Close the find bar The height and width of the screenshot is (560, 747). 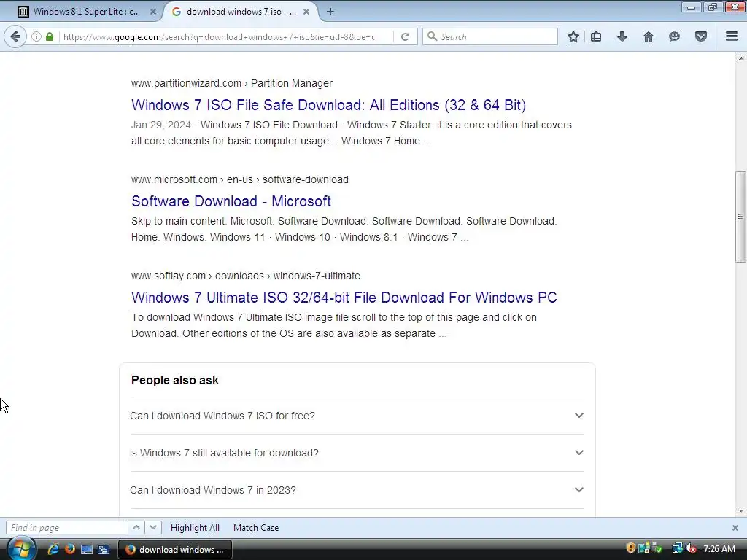click(x=735, y=528)
